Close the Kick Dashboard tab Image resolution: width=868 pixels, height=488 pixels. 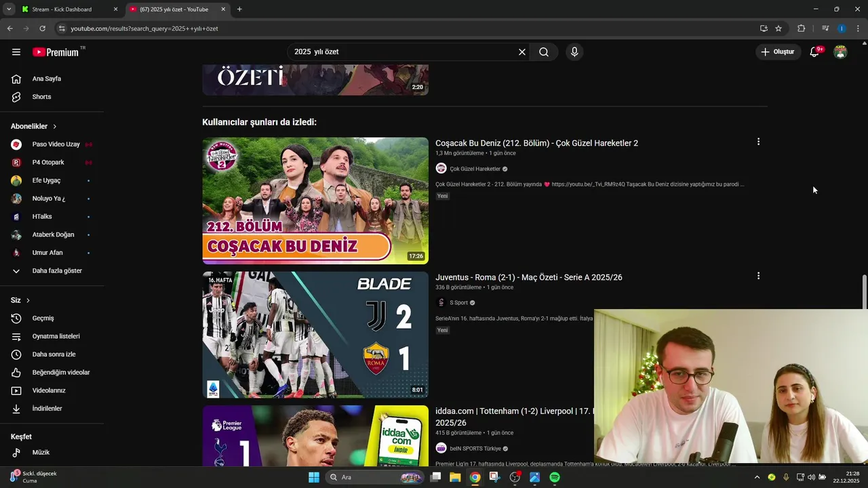point(115,9)
